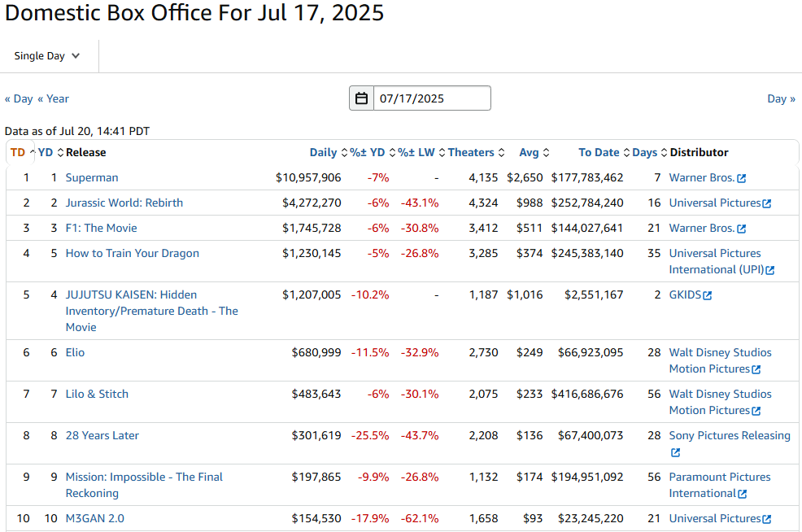Open Jurassic World's Universal Pictures external link icon

coord(767,203)
